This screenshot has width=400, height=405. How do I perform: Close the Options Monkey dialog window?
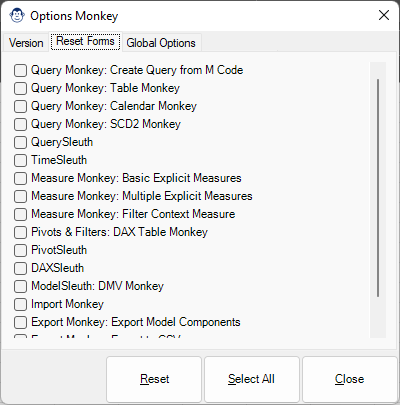pos(384,15)
